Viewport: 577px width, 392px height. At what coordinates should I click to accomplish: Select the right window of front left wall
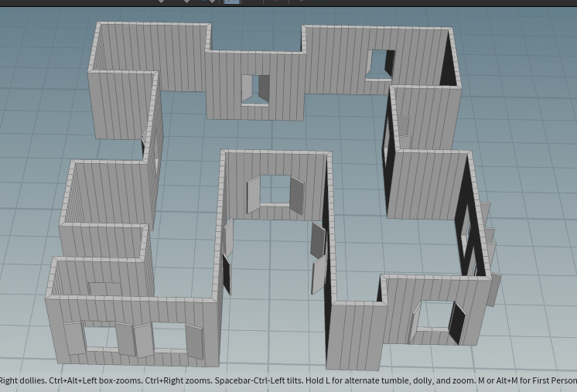click(x=168, y=337)
